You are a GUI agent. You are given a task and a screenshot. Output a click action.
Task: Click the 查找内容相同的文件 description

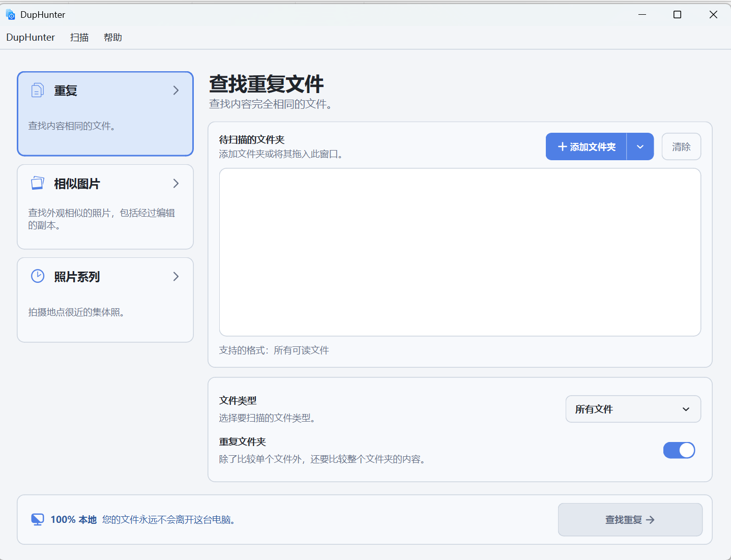(x=72, y=126)
